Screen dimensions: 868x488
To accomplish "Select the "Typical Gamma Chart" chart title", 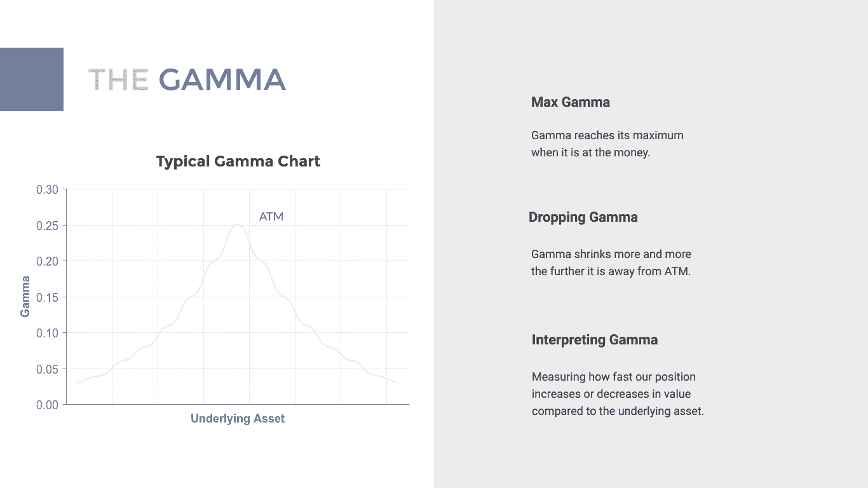I will tap(238, 161).
